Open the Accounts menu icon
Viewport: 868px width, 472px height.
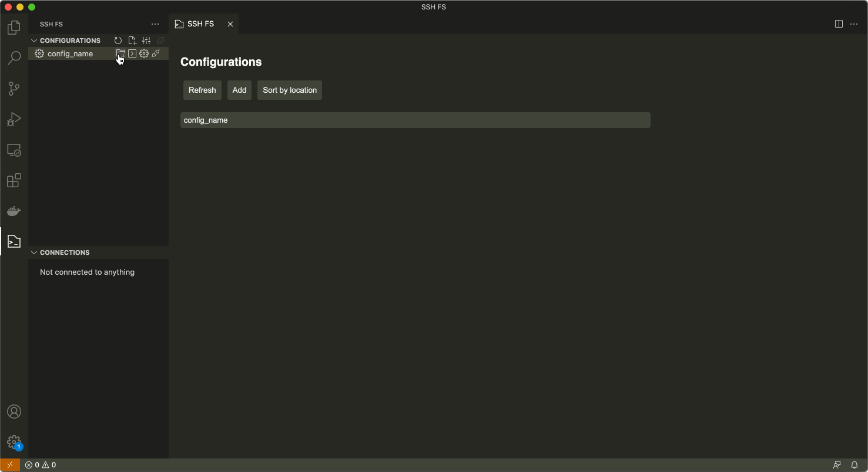pos(14,412)
